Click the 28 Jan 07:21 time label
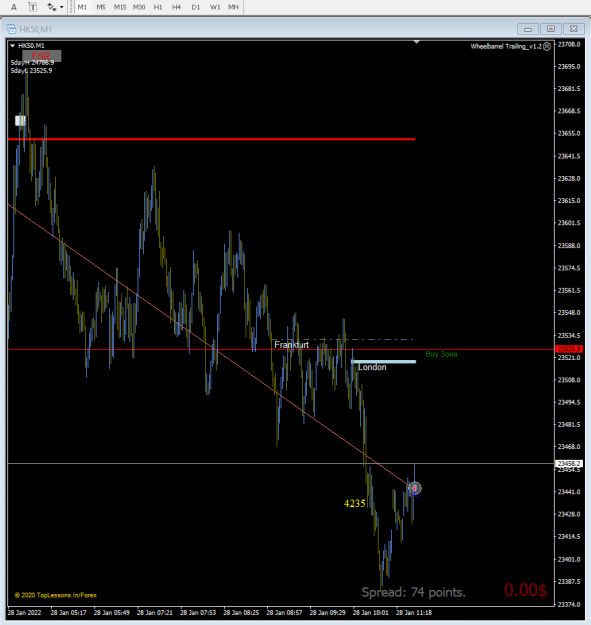Image resolution: width=591 pixels, height=625 pixels. point(155,613)
